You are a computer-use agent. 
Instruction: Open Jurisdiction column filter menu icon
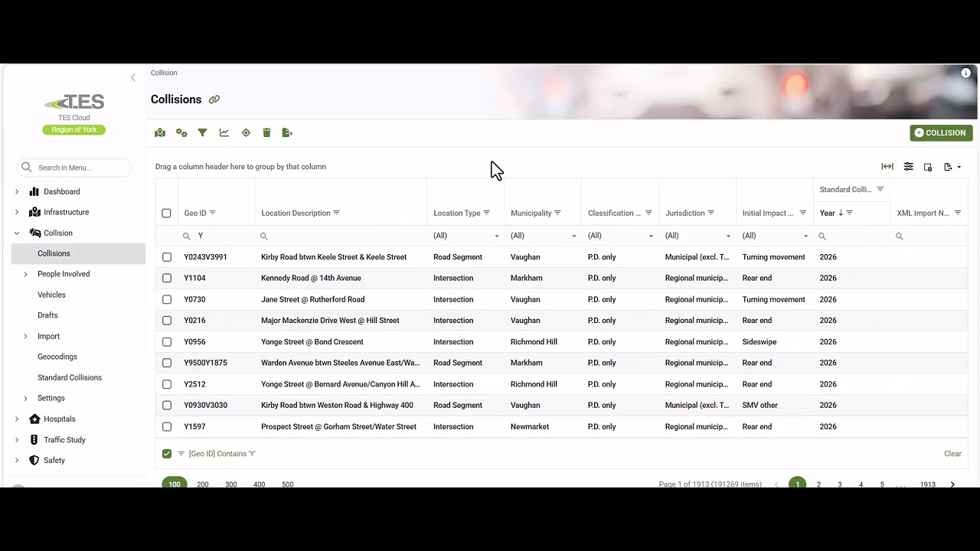tap(710, 213)
